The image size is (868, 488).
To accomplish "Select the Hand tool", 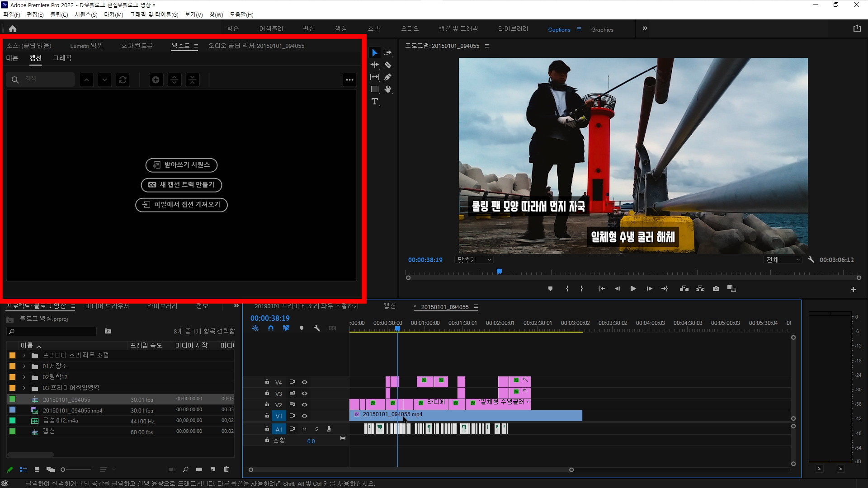I will (388, 89).
